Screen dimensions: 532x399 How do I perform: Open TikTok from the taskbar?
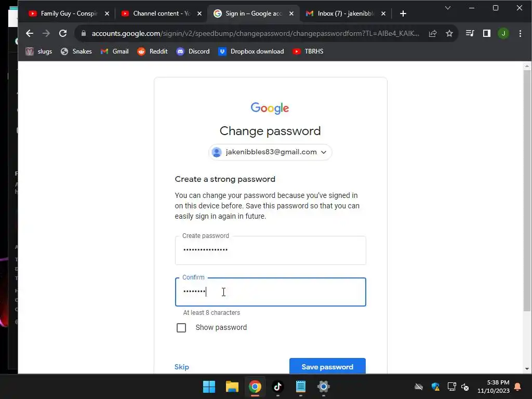point(277,387)
